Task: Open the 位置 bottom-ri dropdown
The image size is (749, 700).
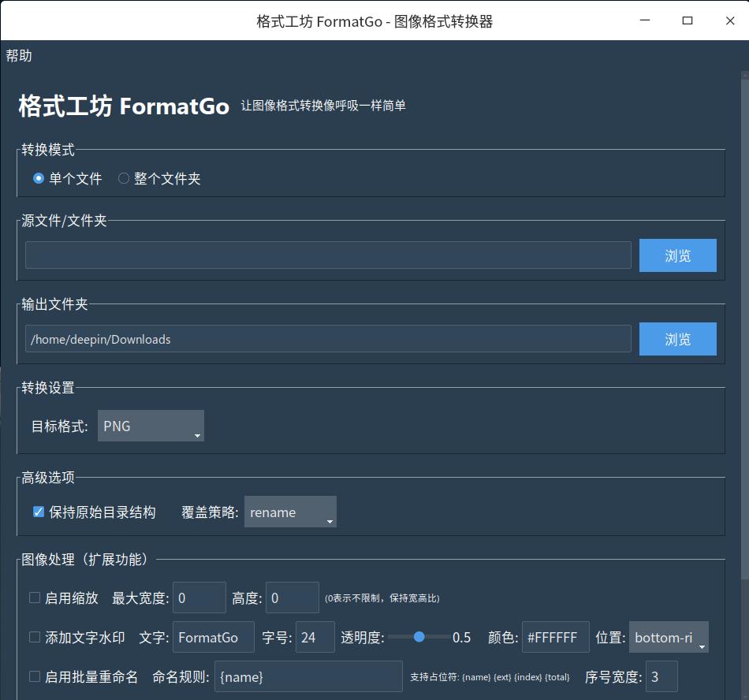Action: tap(669, 637)
